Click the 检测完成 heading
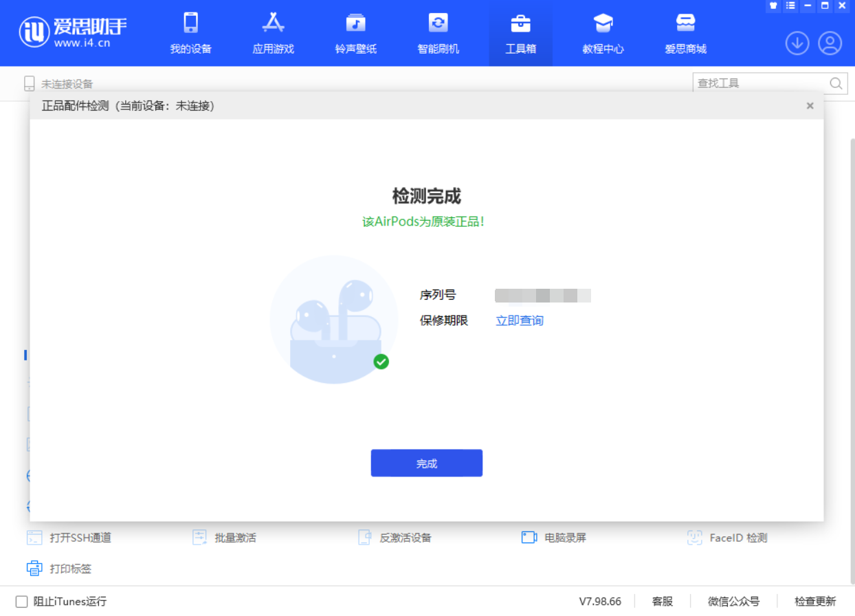The width and height of the screenshot is (855, 616). tap(427, 196)
